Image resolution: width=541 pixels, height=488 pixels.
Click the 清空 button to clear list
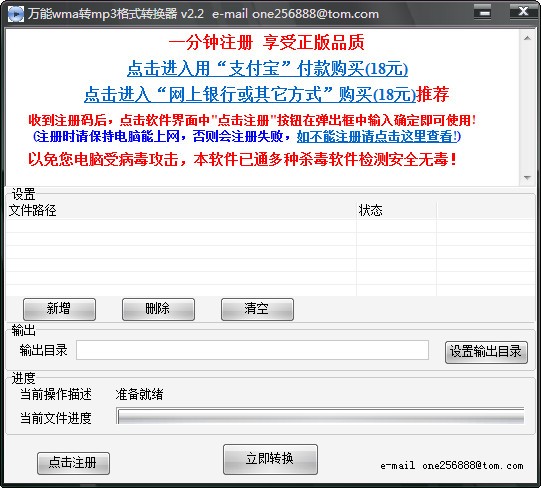(257, 309)
